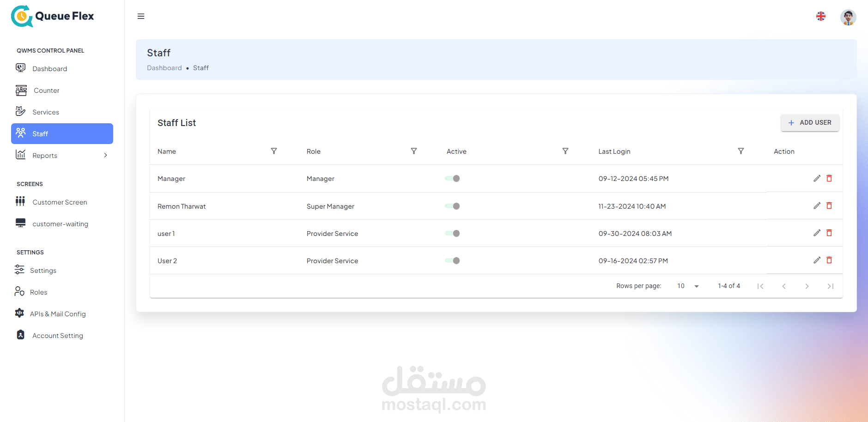Click last login 09-30-2024 08:03 AM
The width and height of the screenshot is (868, 422).
[635, 234]
